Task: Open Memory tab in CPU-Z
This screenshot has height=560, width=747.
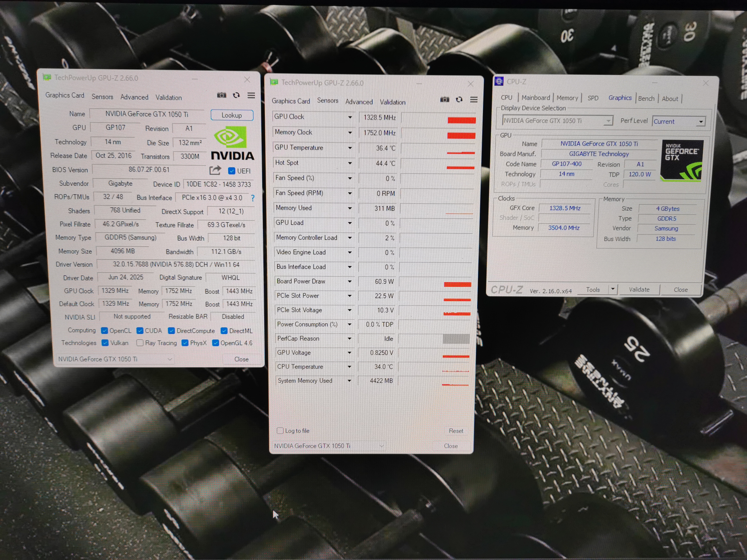Action: point(567,98)
